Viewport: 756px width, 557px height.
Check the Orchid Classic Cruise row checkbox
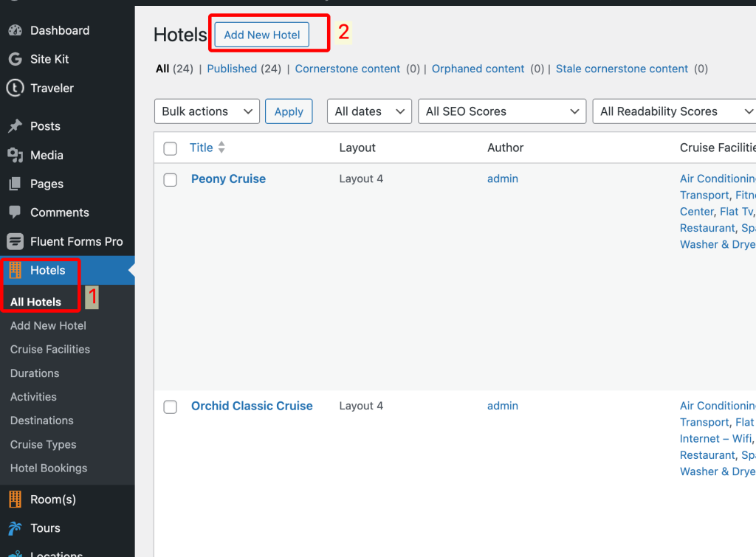[171, 406]
